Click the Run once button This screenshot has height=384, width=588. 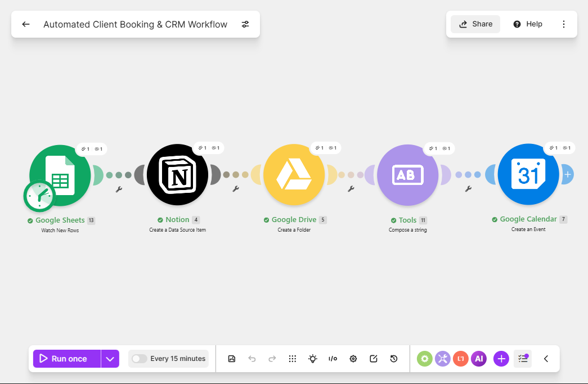pos(67,359)
